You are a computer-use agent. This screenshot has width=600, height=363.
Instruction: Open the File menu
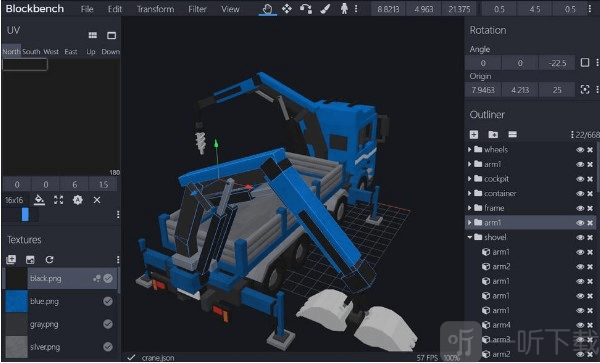click(x=87, y=9)
